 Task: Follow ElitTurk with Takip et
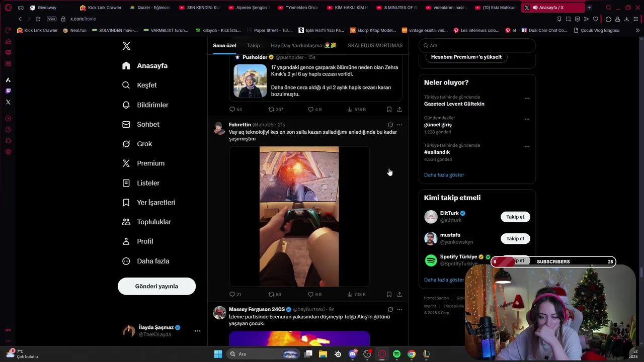point(515,217)
